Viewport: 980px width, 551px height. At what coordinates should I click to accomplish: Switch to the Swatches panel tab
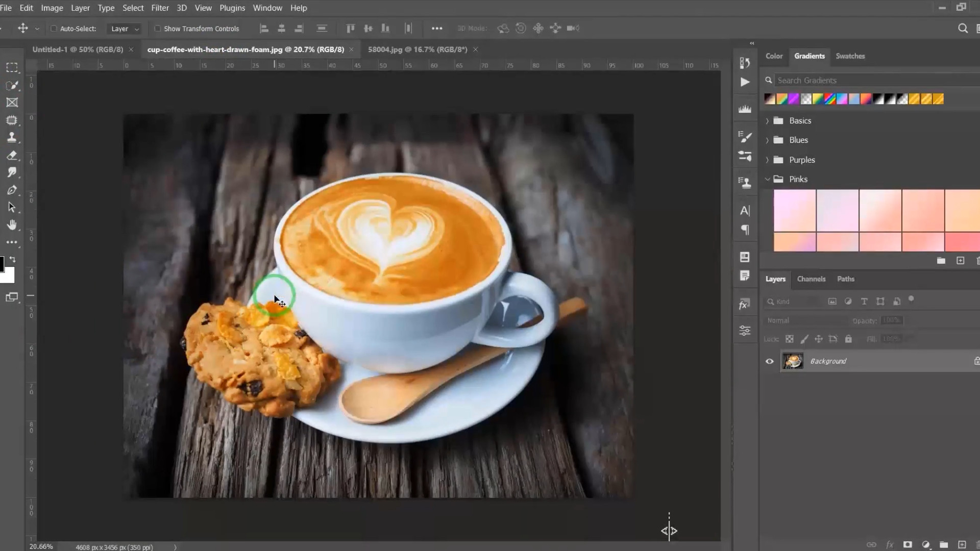point(850,56)
